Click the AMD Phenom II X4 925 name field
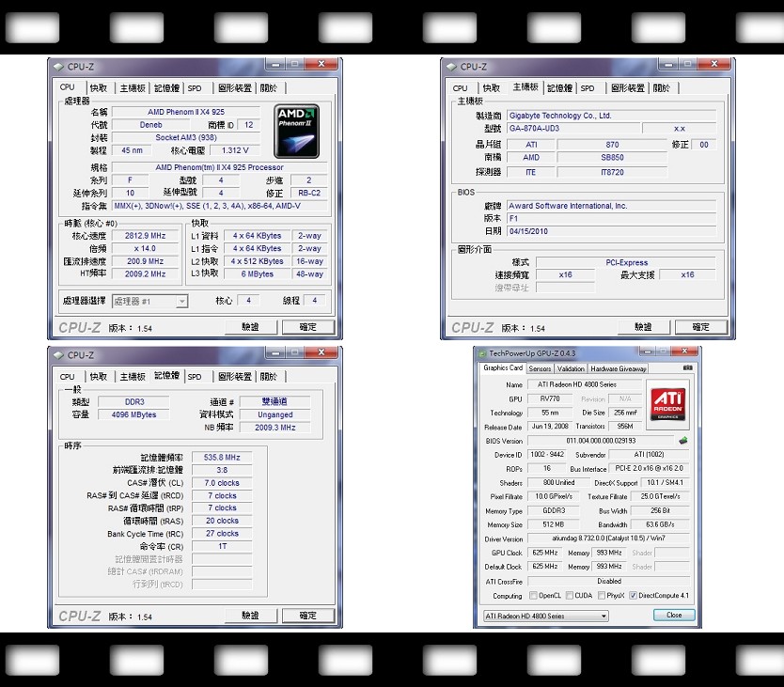The image size is (784, 687). (186, 112)
